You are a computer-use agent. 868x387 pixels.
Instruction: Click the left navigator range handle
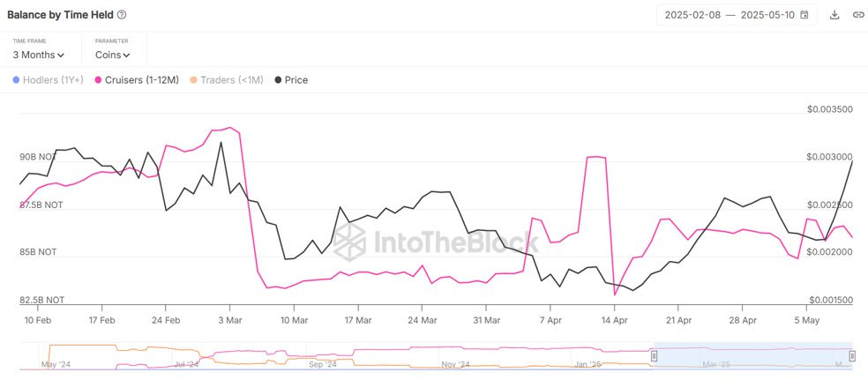click(655, 356)
